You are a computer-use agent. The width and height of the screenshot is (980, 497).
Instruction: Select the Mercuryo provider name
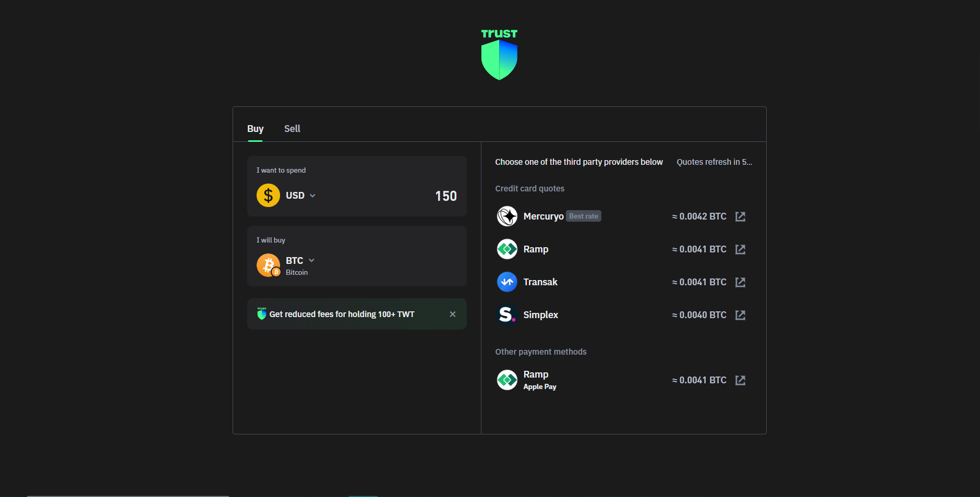543,216
